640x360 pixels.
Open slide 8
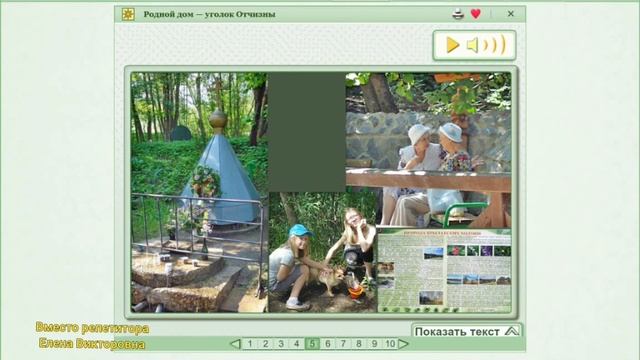point(359,344)
